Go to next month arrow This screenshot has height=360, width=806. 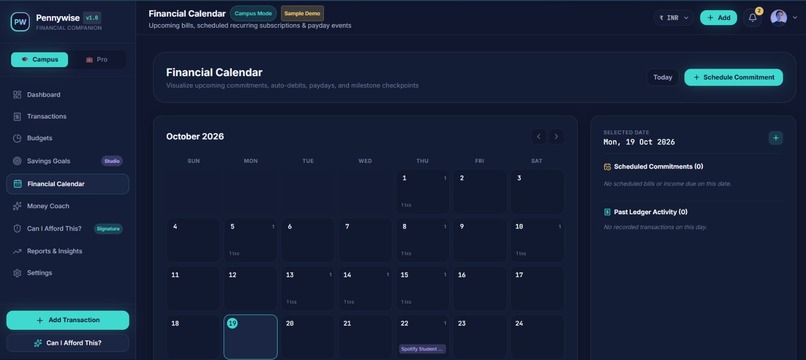(556, 136)
